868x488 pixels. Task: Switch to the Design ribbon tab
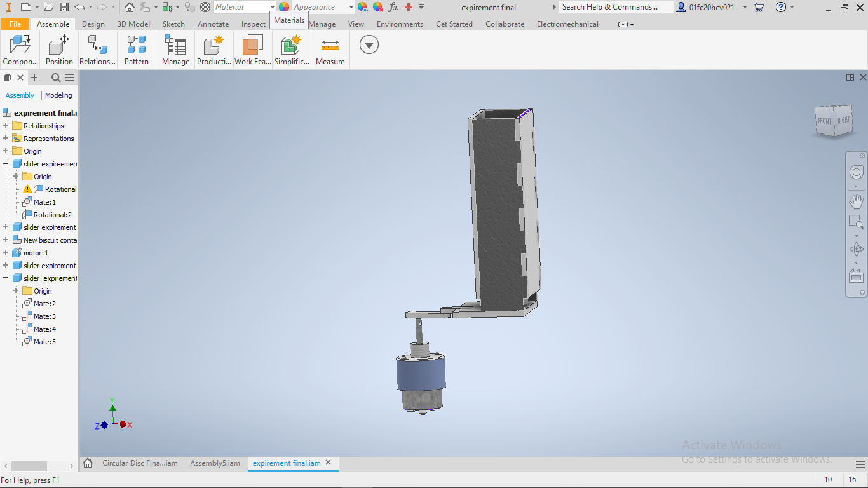click(93, 24)
